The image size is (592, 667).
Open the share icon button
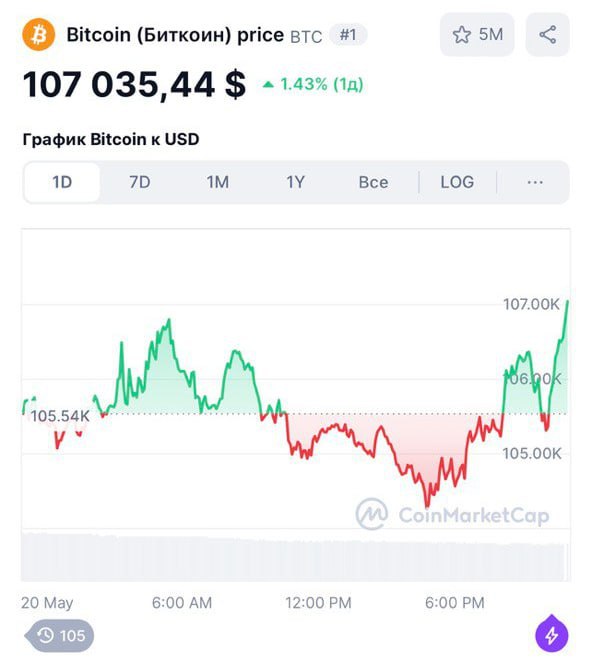[548, 34]
